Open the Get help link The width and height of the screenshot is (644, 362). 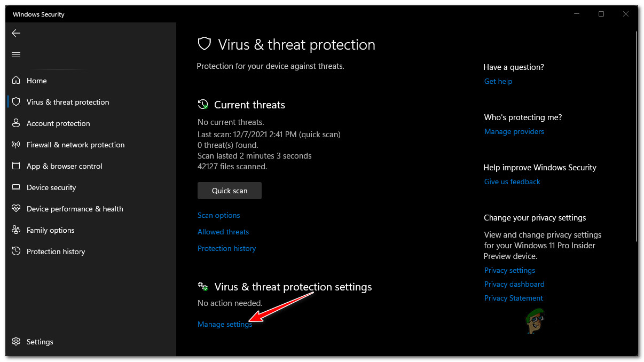tap(498, 81)
